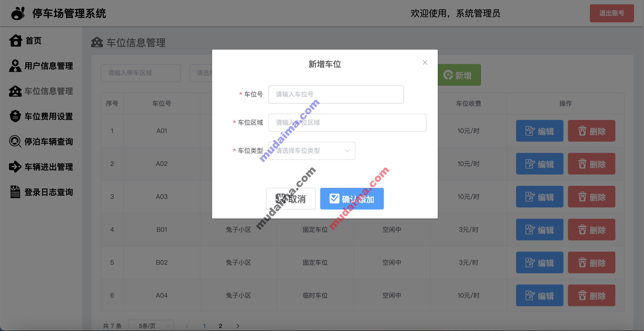
Task: Click 空闲中 status cell in row A04
Action: [392, 296]
